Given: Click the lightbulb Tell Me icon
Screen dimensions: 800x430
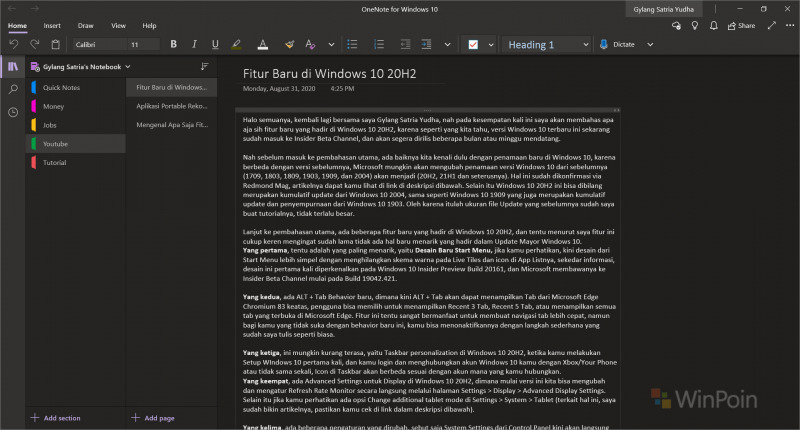Looking at the screenshot, I should (x=694, y=26).
